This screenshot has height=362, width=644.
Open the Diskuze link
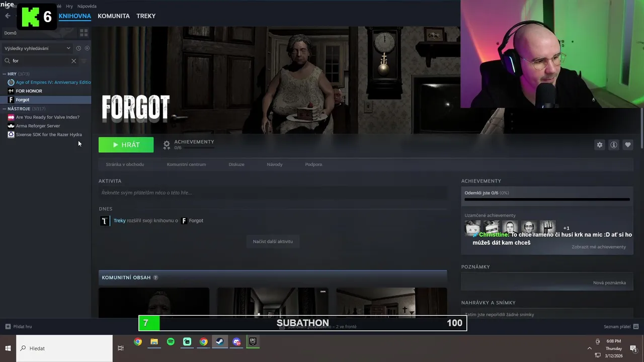click(236, 164)
